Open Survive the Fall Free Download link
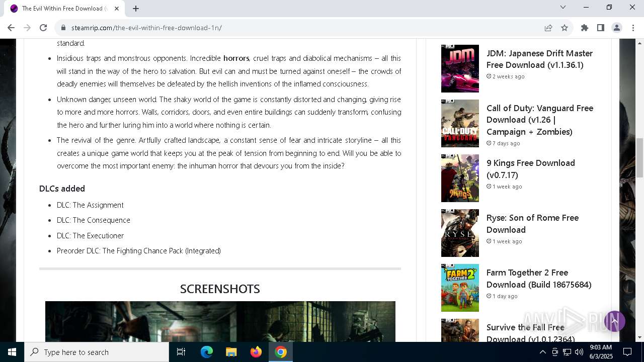The image size is (644, 362). (530, 333)
